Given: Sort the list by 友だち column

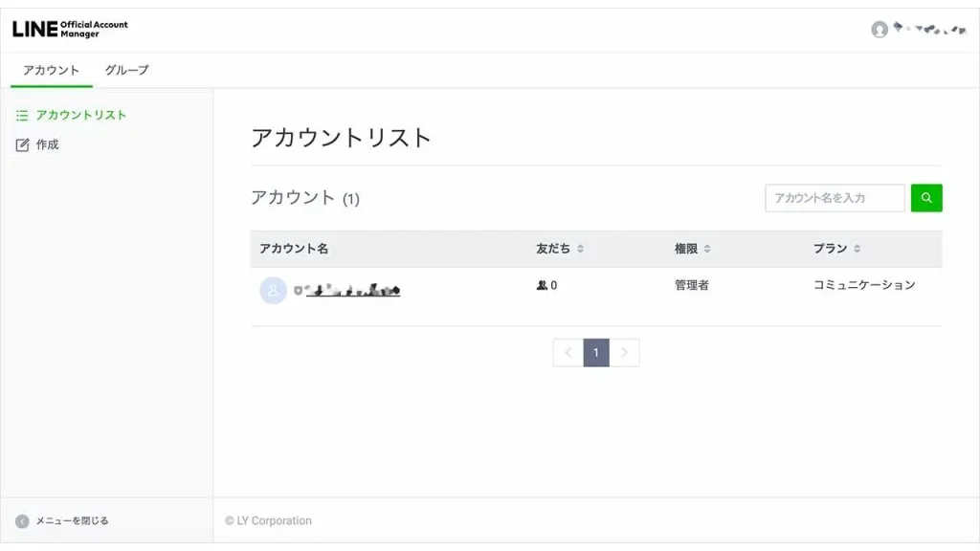Looking at the screenshot, I should coord(580,249).
